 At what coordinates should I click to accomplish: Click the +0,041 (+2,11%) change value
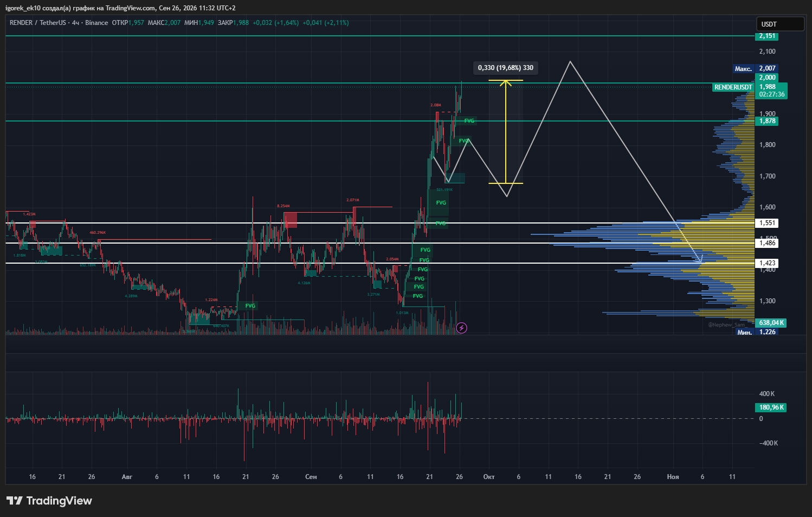(x=326, y=23)
